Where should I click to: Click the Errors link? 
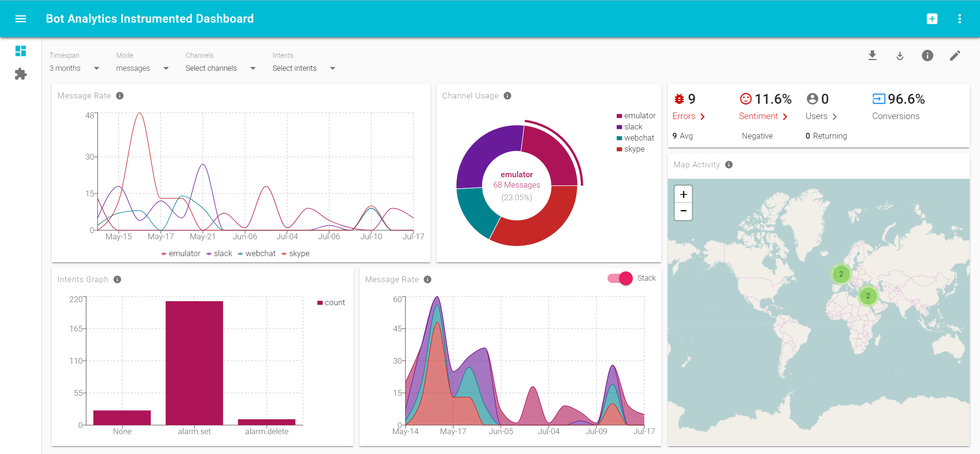coord(688,116)
